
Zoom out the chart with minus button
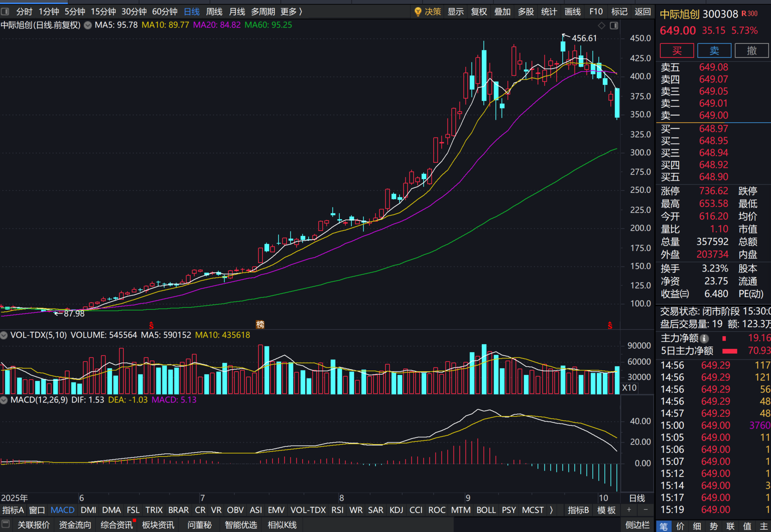(646, 510)
